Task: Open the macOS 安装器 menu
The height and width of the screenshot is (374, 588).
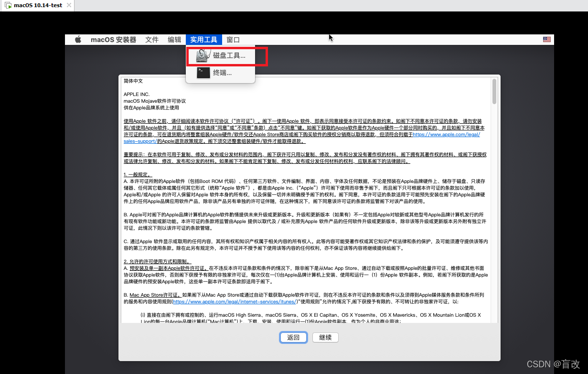Action: coord(113,40)
